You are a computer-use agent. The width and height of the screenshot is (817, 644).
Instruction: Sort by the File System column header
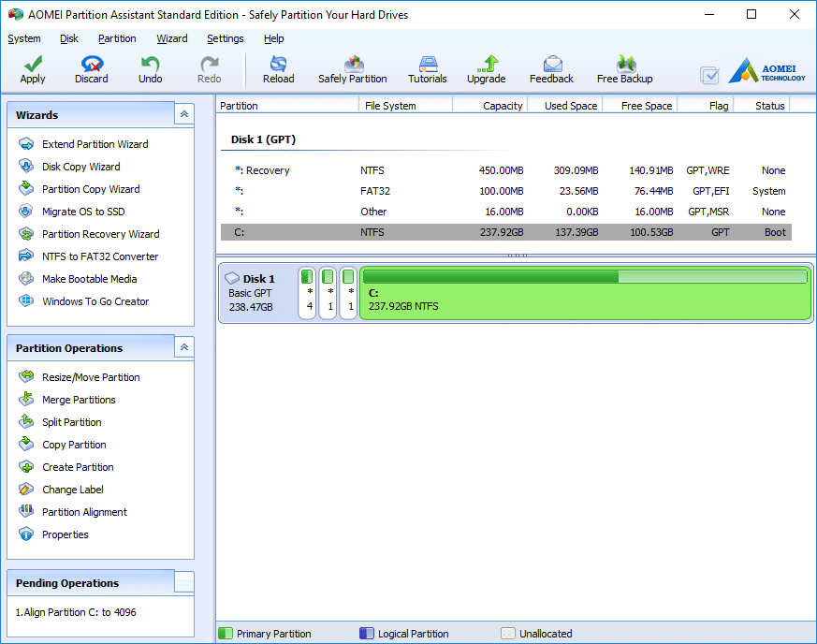405,105
